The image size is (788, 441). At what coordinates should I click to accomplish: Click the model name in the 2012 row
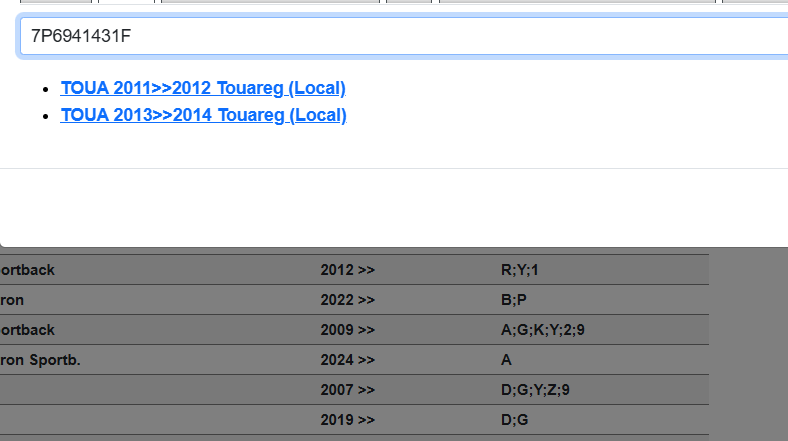(x=28, y=270)
